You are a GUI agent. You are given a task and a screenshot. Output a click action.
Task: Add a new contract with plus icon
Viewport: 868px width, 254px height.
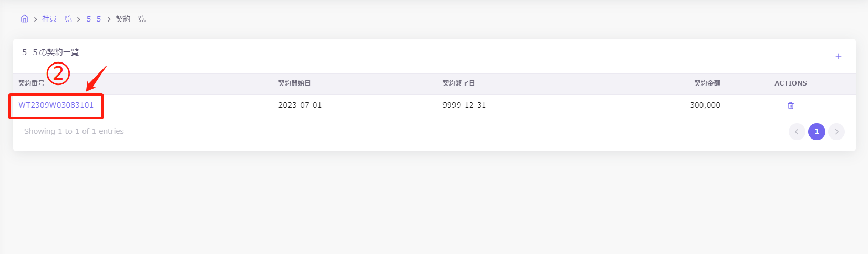click(838, 56)
